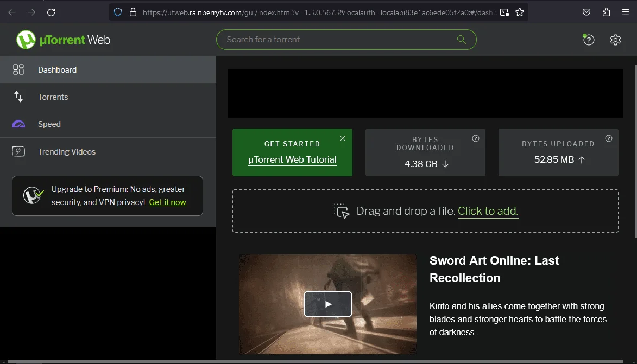This screenshot has width=637, height=364.
Task: Click the µTorrent Web logo
Action: pyautogui.click(x=63, y=40)
